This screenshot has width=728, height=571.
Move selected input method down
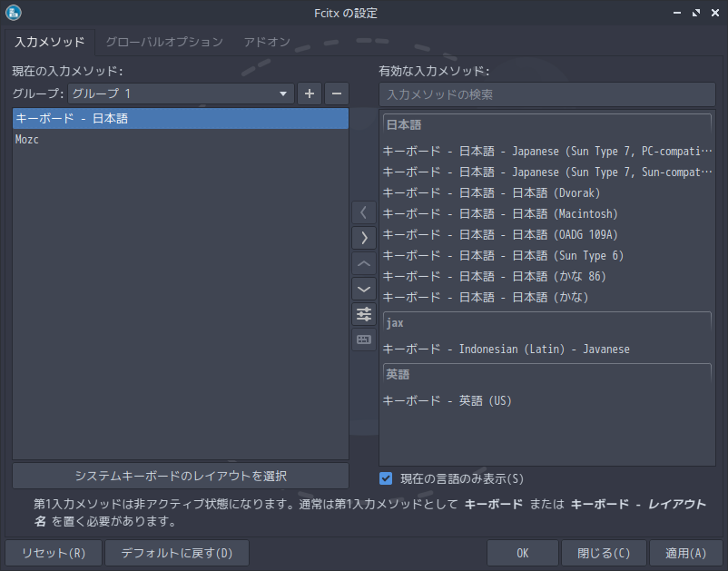tap(364, 289)
